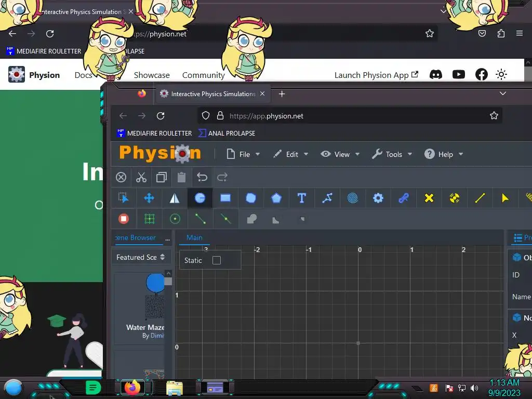The width and height of the screenshot is (532, 399).
Task: Click the Undo arrow icon
Action: tap(202, 177)
